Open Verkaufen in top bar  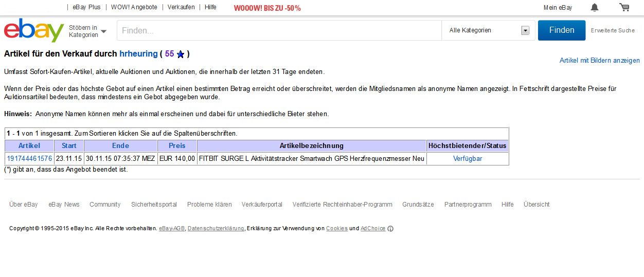point(181,7)
